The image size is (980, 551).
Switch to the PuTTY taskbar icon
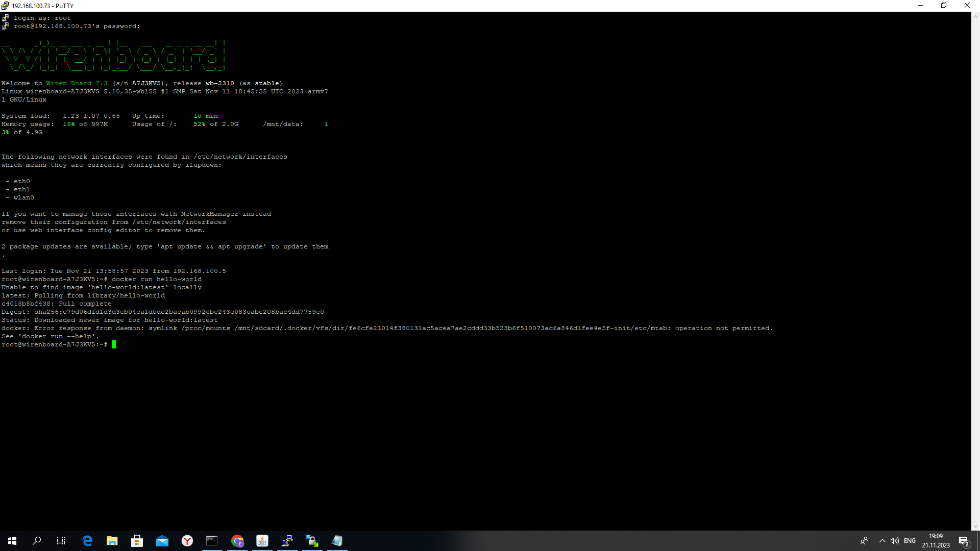point(287,541)
